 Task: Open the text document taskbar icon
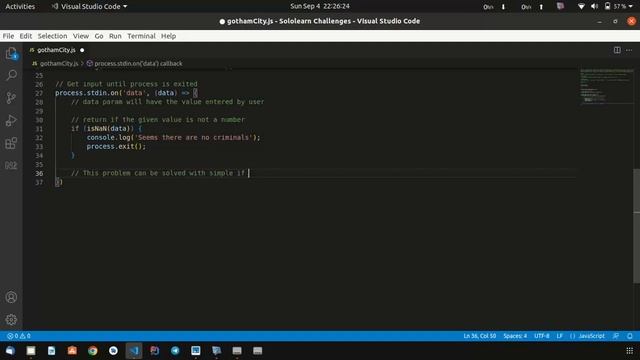coord(51,351)
